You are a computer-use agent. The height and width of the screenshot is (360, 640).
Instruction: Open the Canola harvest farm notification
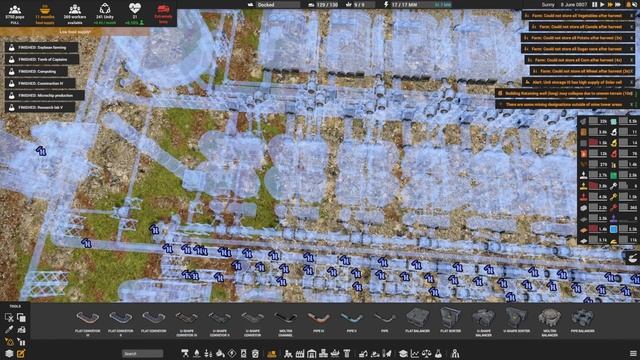[x=582, y=27]
